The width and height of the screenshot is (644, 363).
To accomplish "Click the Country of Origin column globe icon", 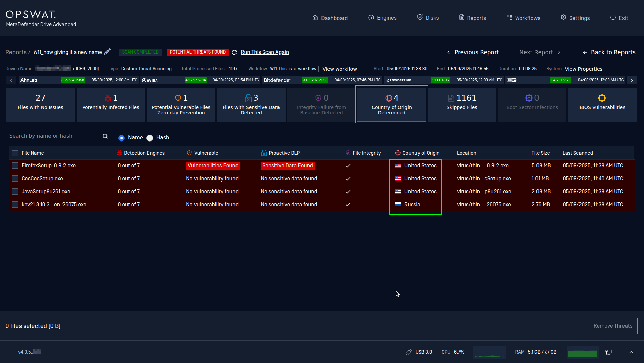I will (x=398, y=153).
